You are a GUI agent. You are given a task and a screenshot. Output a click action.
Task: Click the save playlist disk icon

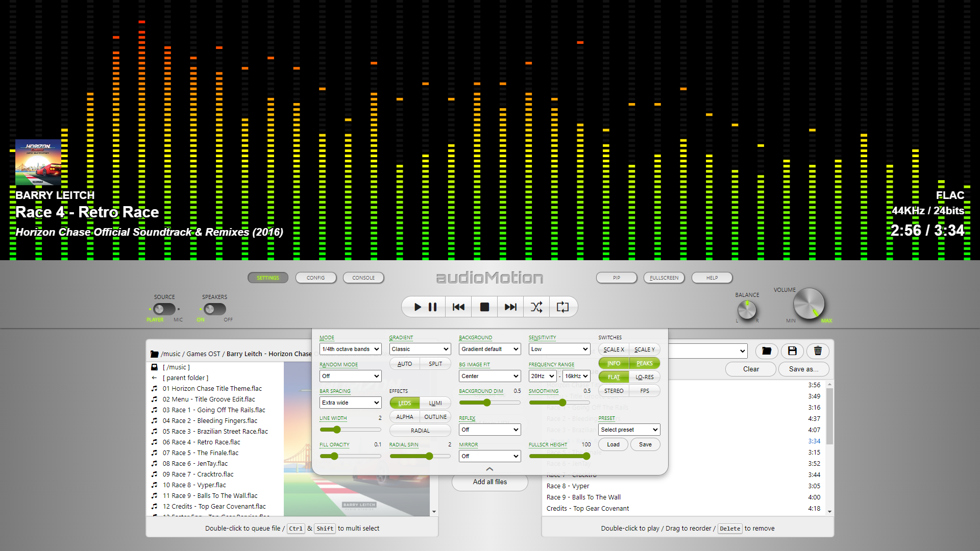click(x=792, y=351)
